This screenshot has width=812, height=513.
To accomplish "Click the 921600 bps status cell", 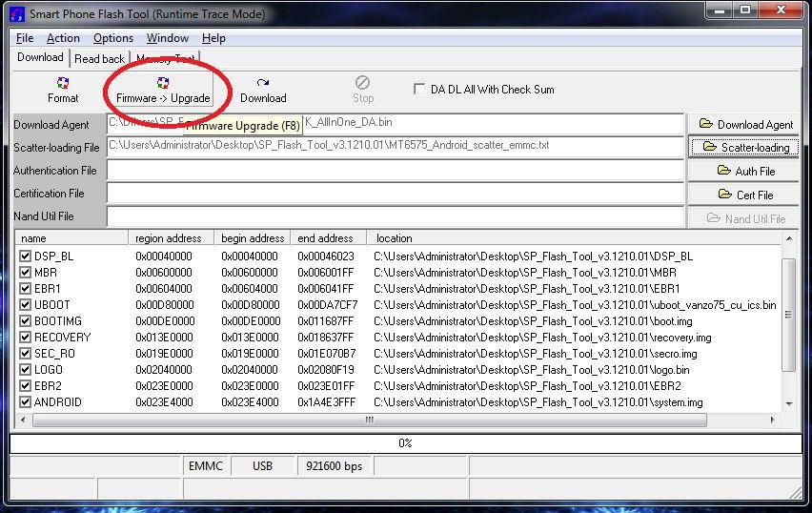I will pos(334,466).
